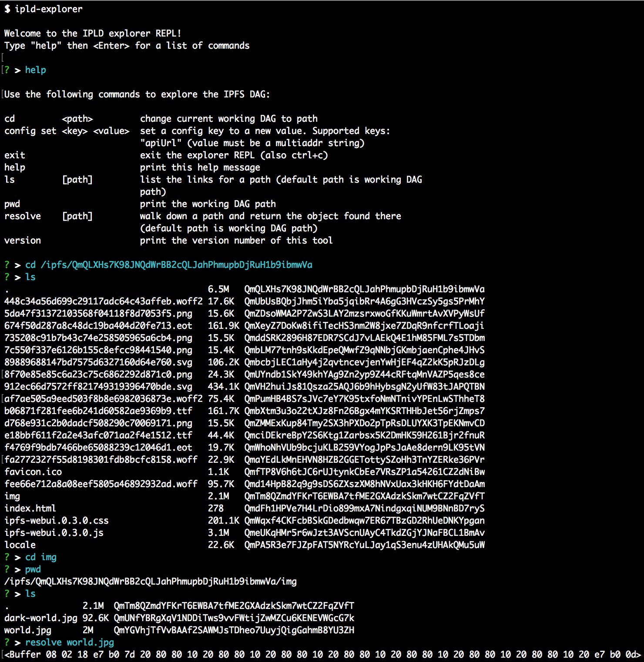Image resolution: width=644 pixels, height=662 pixels.
Task: Select the dark-world.jpg file name
Action: coord(41,618)
